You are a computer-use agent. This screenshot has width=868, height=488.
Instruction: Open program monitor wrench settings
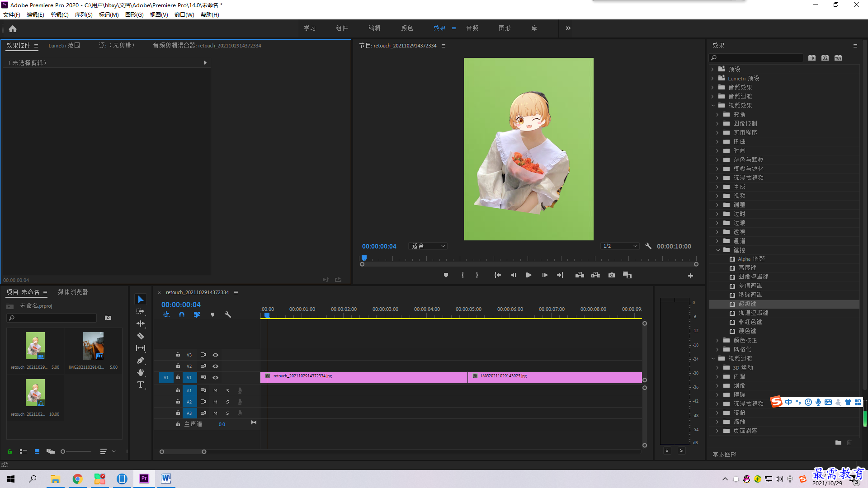[648, 246]
